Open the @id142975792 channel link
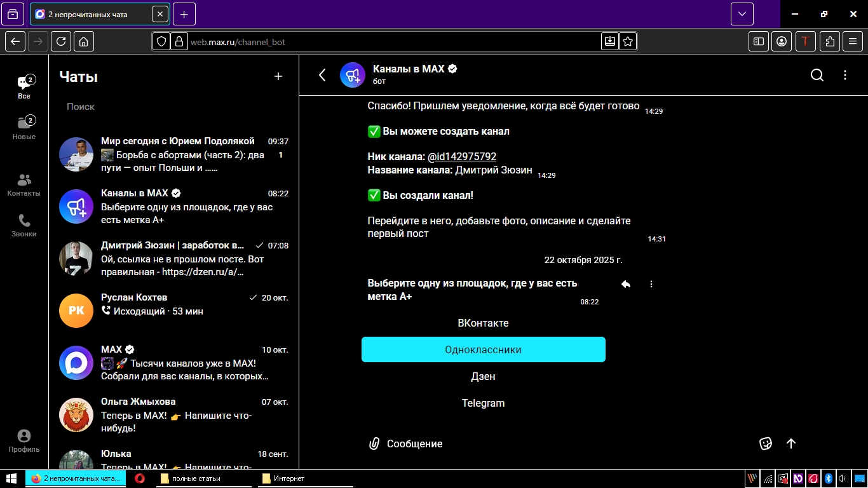 [x=462, y=156]
